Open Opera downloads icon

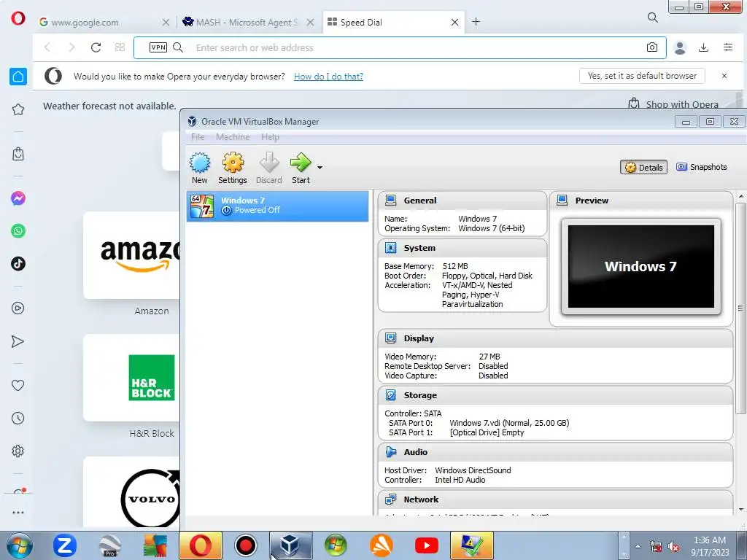[704, 47]
